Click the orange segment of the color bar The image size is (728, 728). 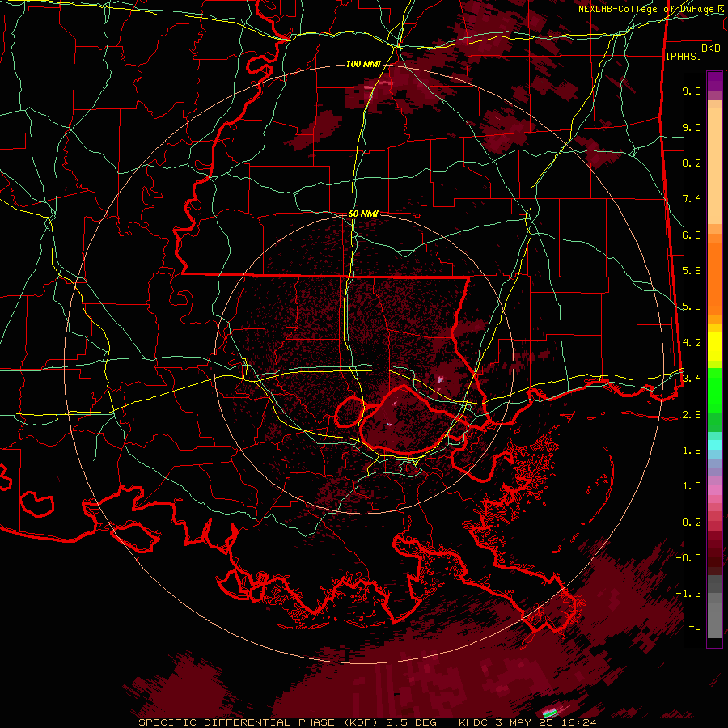click(x=714, y=280)
